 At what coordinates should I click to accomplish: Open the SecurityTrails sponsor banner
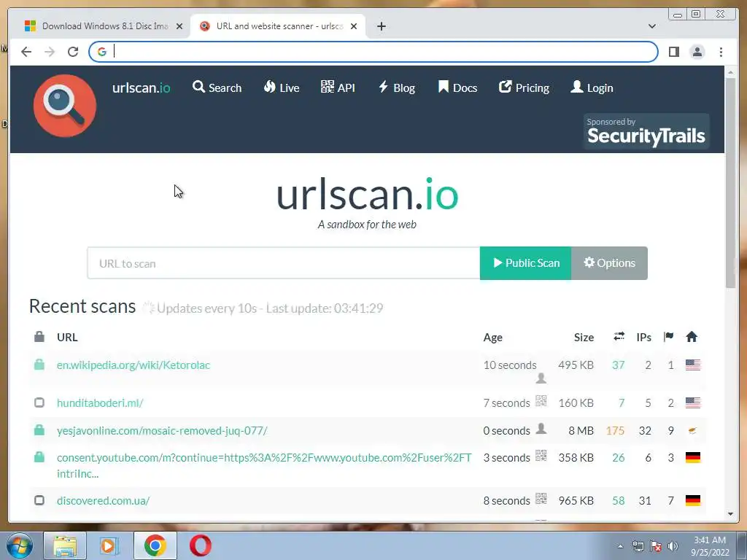pyautogui.click(x=646, y=131)
